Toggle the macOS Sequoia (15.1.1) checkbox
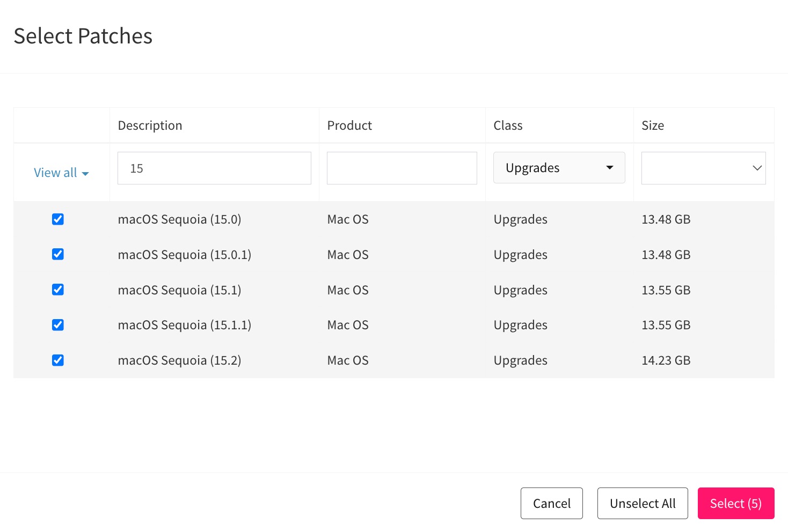Image resolution: width=788 pixels, height=532 pixels. point(58,325)
